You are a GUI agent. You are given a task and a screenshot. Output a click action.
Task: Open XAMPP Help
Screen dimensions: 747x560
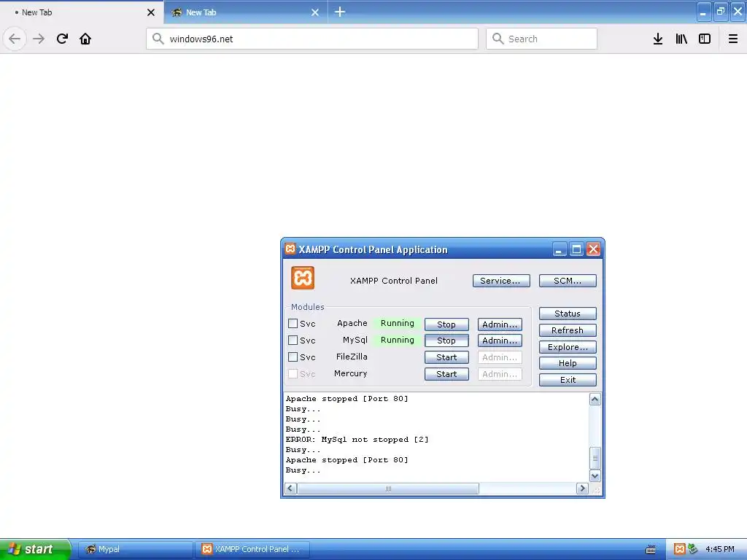568,363
